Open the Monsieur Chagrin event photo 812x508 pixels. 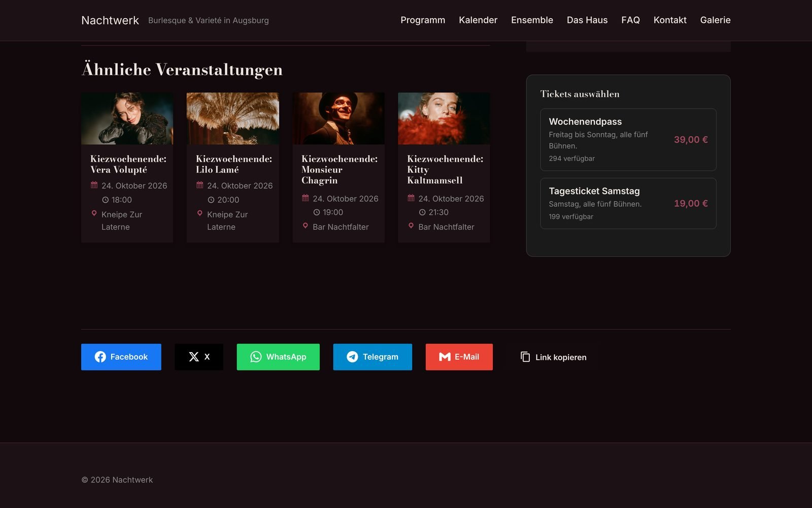[339, 118]
